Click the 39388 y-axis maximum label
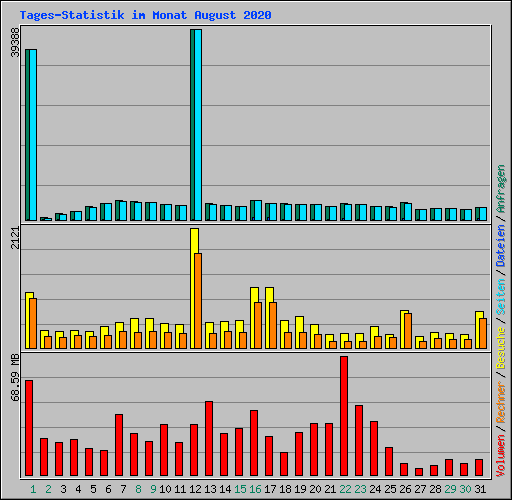Screen dimensions: 512x500 15,42
